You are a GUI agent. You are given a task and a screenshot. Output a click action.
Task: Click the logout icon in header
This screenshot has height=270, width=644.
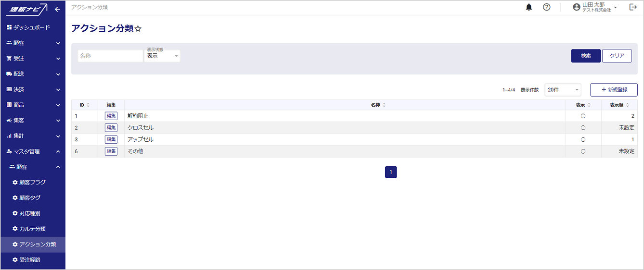click(633, 7)
